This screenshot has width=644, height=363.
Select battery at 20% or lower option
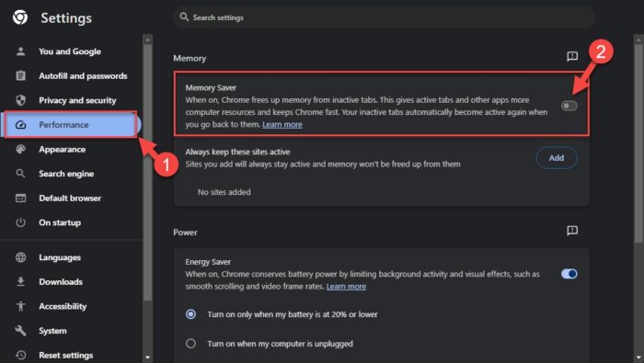coord(190,314)
